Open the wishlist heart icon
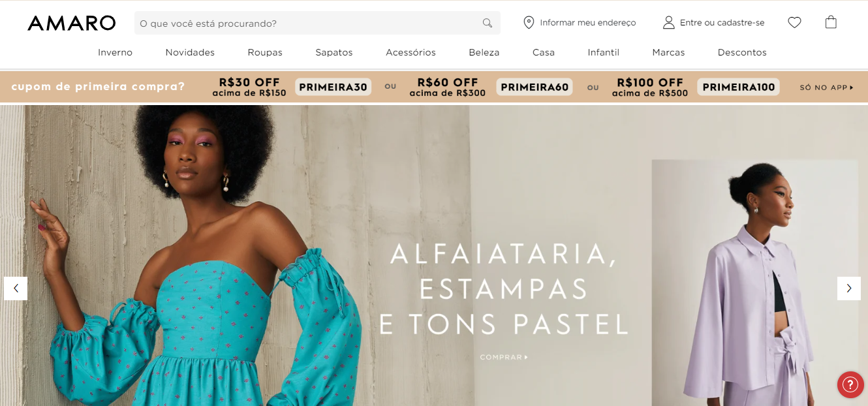The height and width of the screenshot is (406, 868). (794, 22)
